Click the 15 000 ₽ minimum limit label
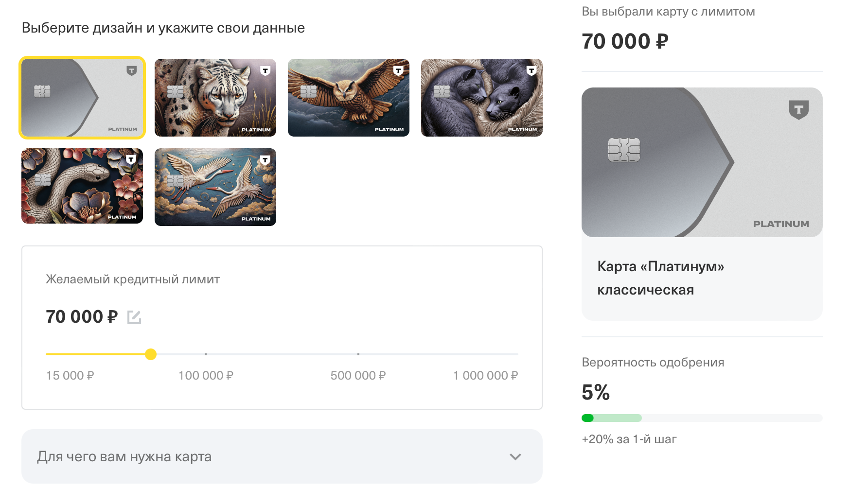This screenshot has width=868, height=487. (70, 376)
